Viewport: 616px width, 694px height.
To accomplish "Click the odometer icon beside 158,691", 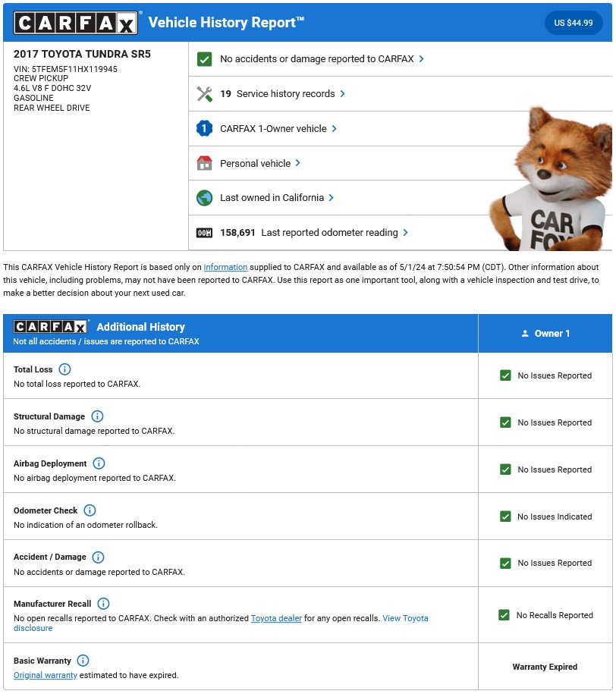I will pos(204,233).
